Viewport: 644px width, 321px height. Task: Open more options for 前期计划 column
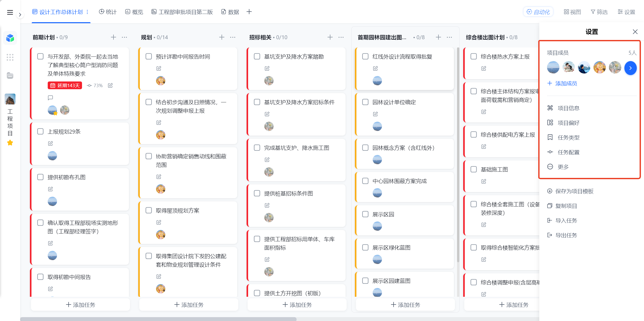[x=124, y=37]
